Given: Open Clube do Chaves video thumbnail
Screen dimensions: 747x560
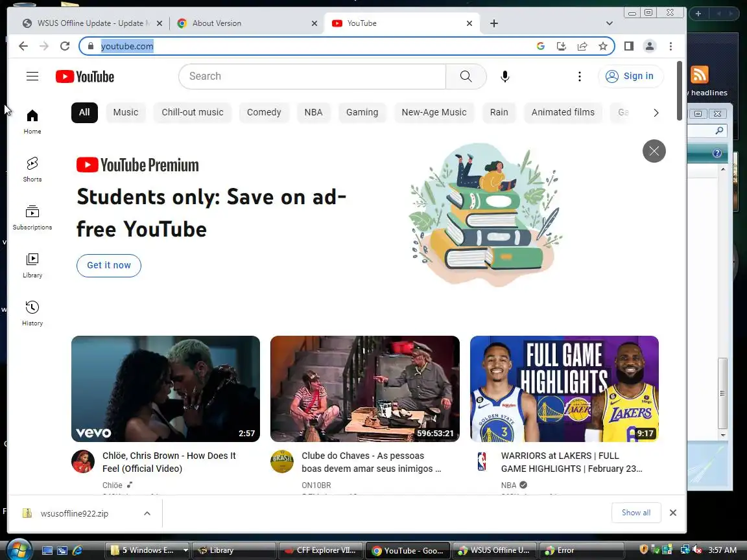Looking at the screenshot, I should click(365, 389).
